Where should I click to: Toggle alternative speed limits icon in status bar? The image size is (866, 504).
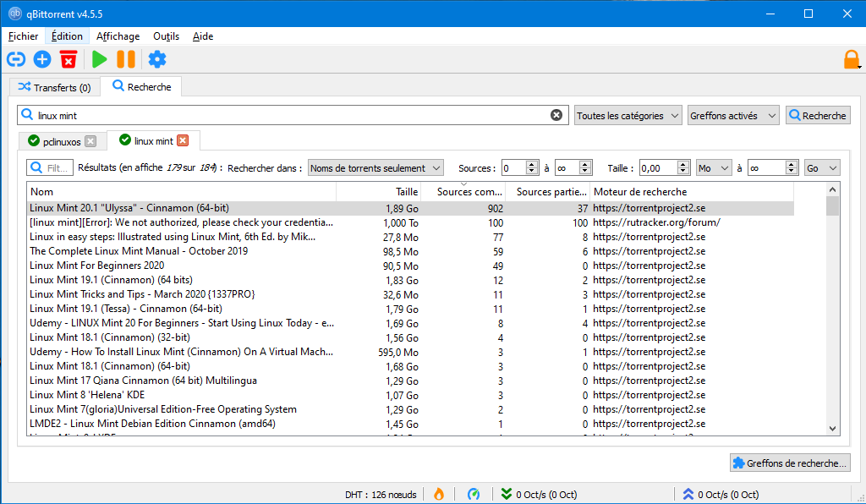[x=474, y=495]
